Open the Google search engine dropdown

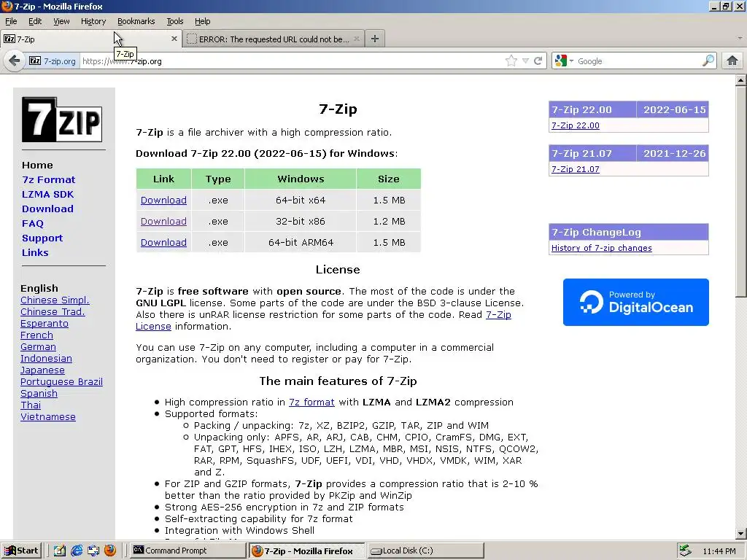coord(565,61)
